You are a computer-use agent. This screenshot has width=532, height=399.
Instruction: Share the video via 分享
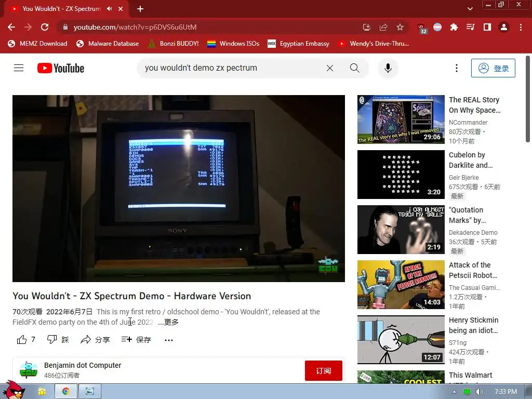[95, 340]
